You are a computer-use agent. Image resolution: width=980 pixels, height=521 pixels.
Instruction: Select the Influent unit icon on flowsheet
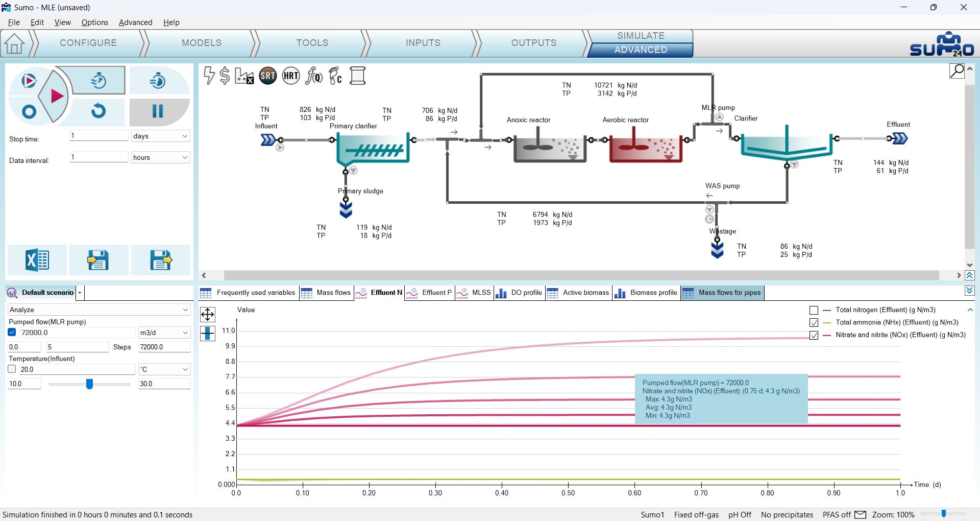tap(269, 139)
